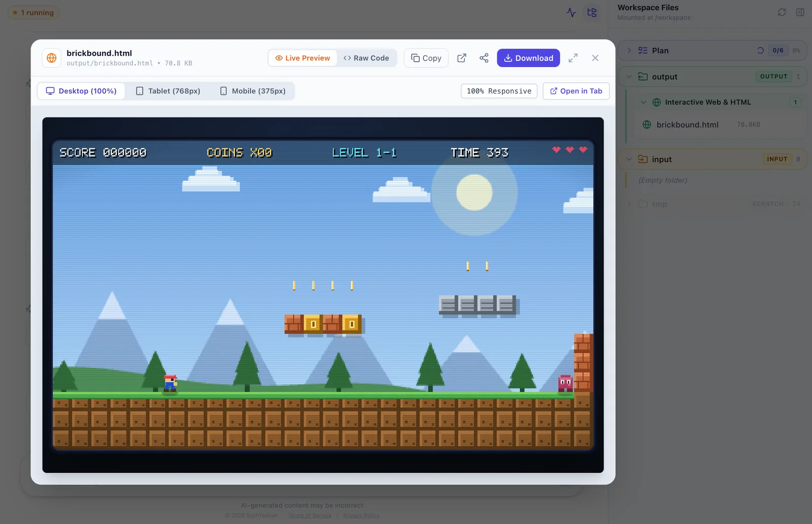812x524 pixels.
Task: Copy the file contents with Copy button
Action: point(426,58)
